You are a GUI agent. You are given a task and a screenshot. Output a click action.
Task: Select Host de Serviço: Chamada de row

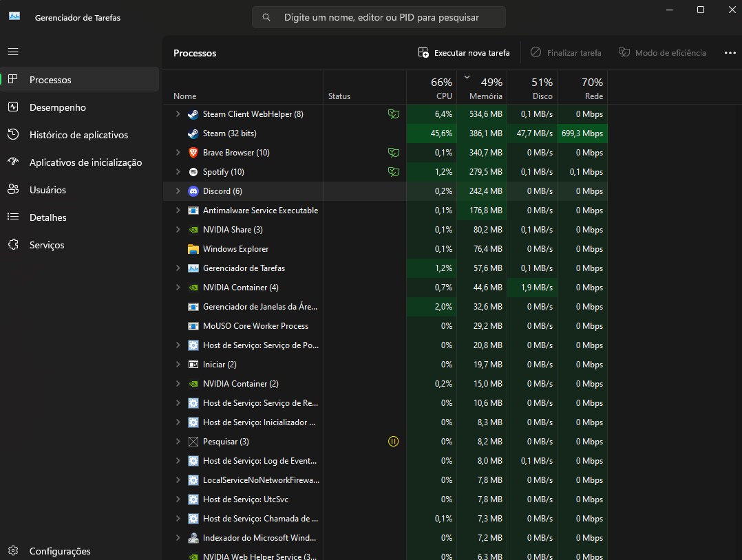point(385,519)
